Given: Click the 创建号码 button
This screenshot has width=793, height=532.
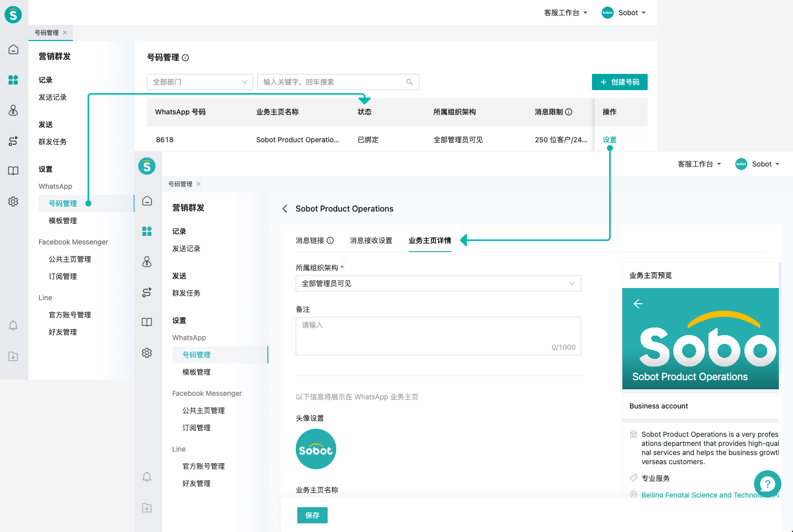Looking at the screenshot, I should coord(620,82).
